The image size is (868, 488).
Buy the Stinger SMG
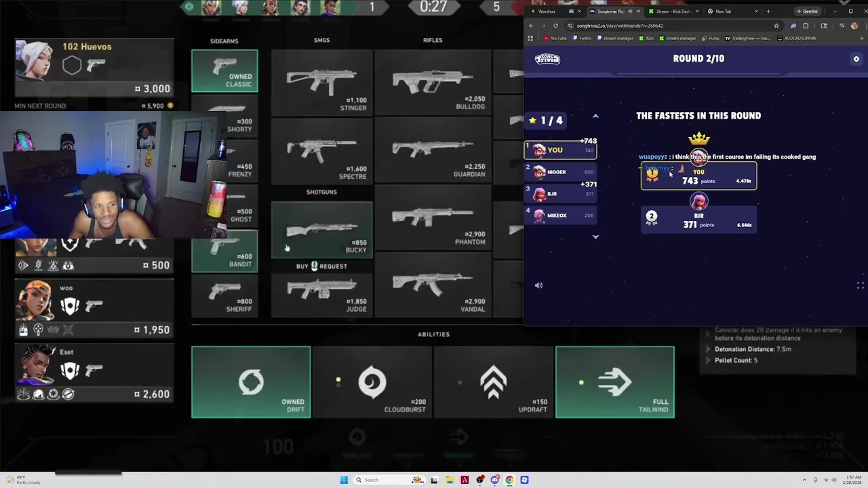click(x=322, y=82)
